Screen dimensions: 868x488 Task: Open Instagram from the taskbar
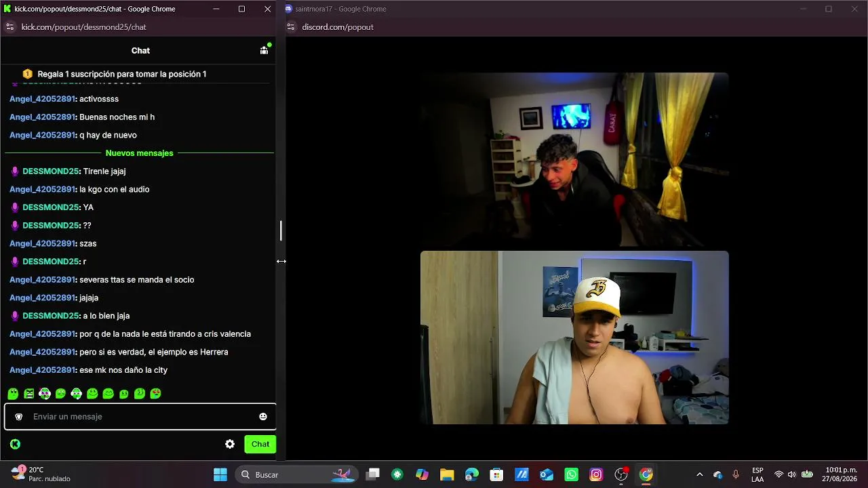coord(596,474)
